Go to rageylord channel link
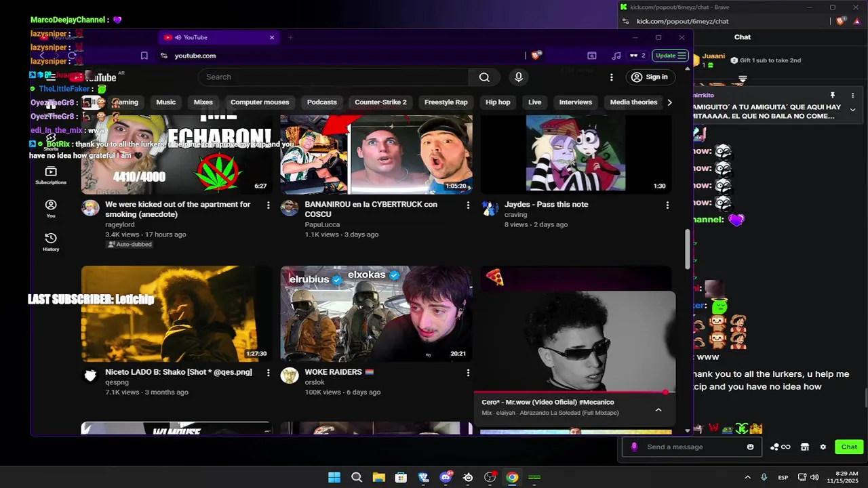Screen dimensions: 868x488 click(120, 224)
